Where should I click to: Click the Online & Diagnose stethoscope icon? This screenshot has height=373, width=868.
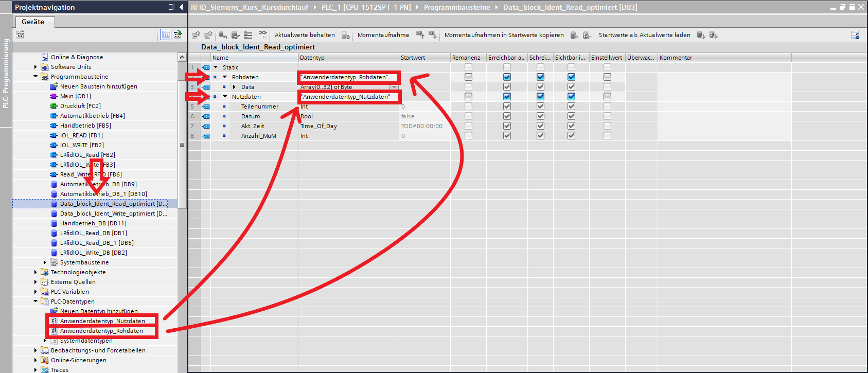coord(45,57)
